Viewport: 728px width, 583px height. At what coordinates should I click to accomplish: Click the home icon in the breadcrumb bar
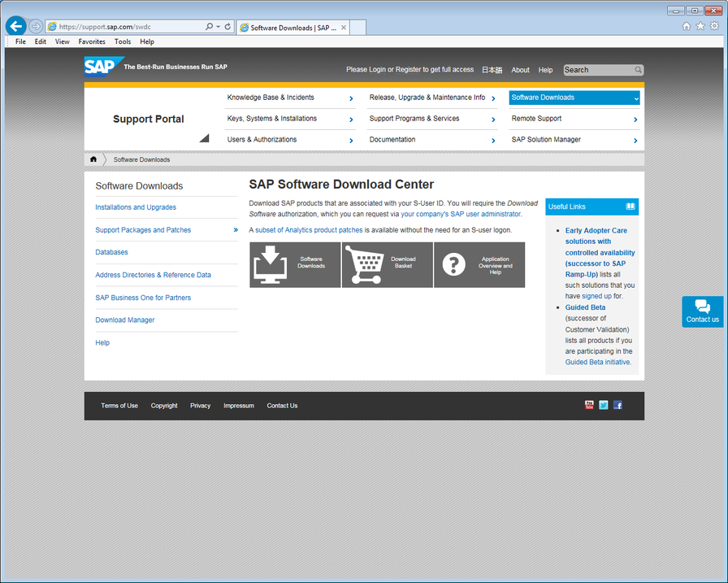[93, 159]
